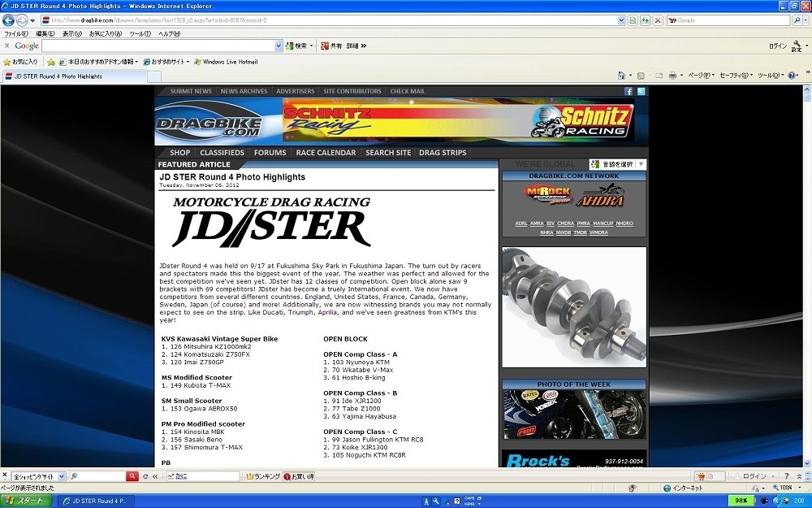
Task: Open the ページ(P) command bar menu
Action: (701, 76)
